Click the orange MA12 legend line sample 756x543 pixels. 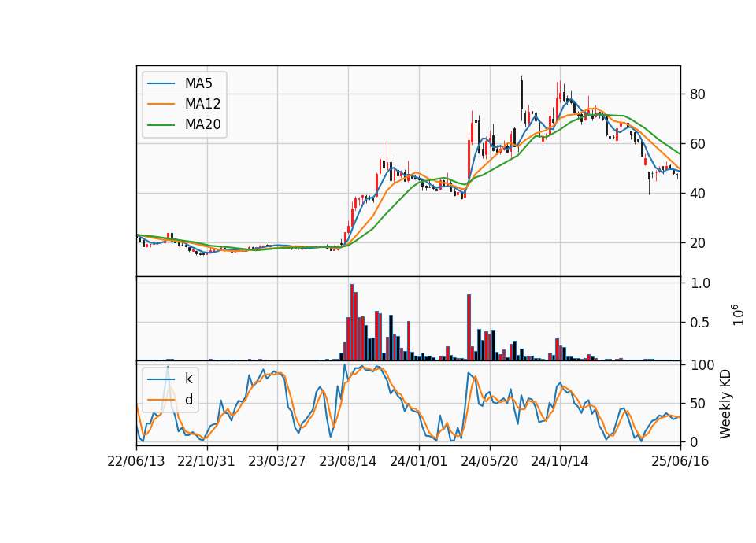161,104
